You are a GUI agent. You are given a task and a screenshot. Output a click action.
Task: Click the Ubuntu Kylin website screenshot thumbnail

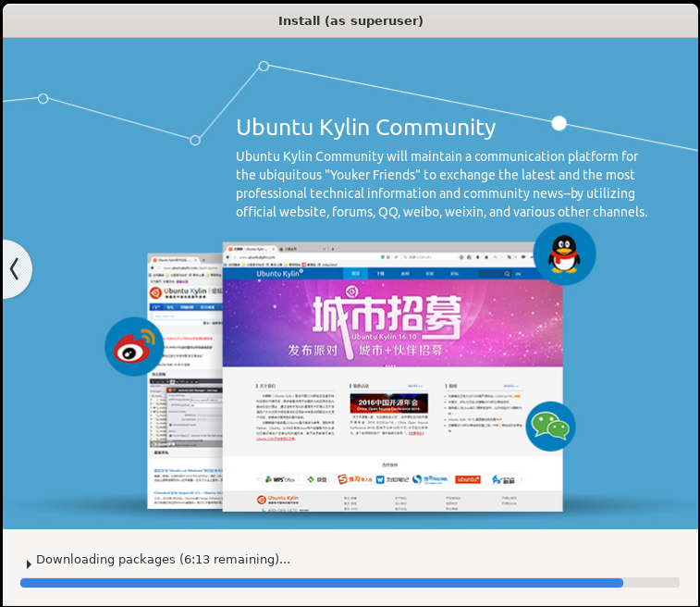coord(392,377)
